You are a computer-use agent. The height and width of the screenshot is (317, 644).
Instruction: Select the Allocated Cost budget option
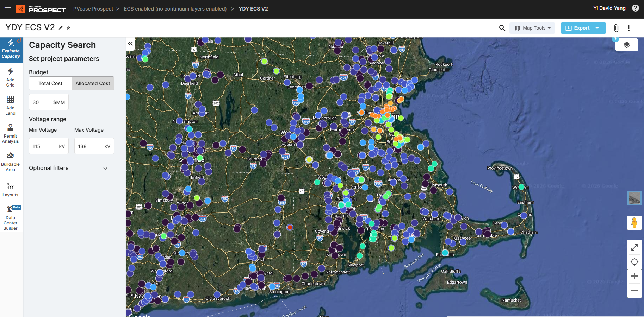coord(93,83)
